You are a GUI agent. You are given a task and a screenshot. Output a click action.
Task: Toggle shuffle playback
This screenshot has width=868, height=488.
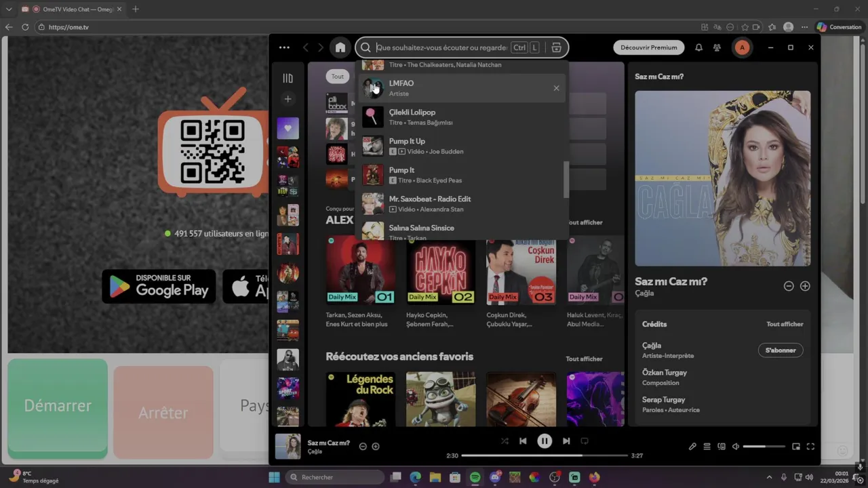click(x=505, y=441)
